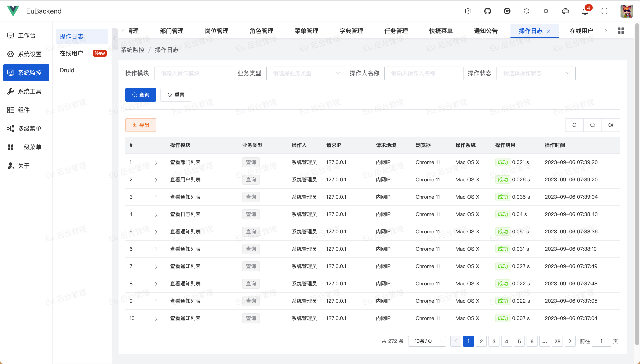Select 系统监控 in the sidebar
The height and width of the screenshot is (364, 640).
click(x=26, y=73)
